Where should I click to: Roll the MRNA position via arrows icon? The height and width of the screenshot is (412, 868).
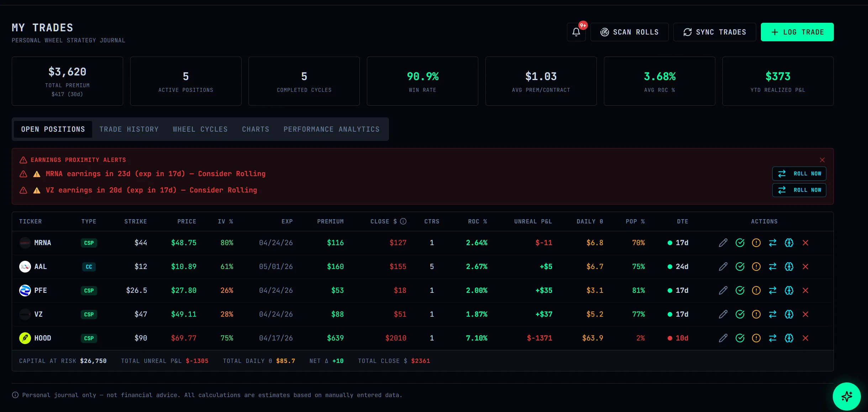coord(773,243)
